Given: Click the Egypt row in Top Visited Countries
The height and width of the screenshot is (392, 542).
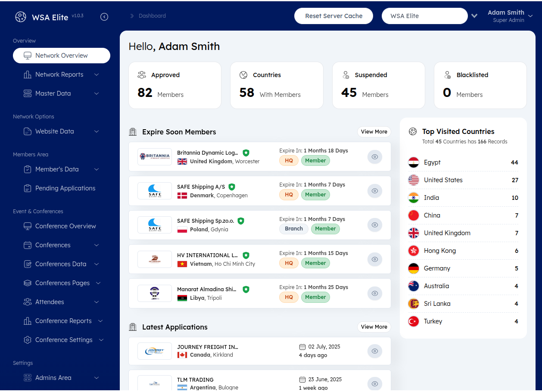Looking at the screenshot, I should click(x=463, y=162).
